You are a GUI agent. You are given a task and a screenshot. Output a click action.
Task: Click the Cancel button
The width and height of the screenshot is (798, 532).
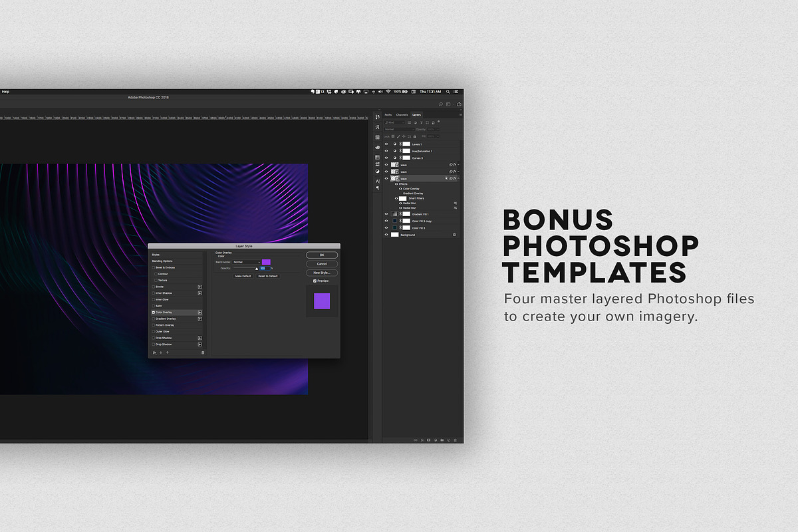(322, 264)
